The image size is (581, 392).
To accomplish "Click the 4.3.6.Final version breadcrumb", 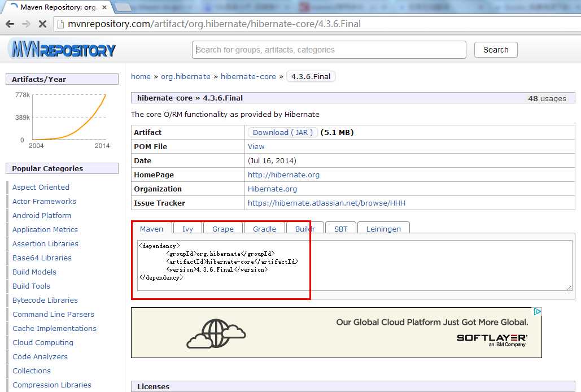I will [x=311, y=77].
